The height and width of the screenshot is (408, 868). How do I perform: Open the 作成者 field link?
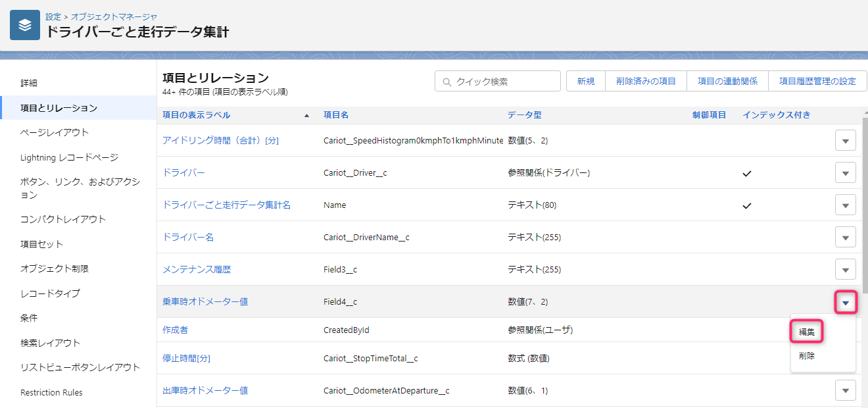[175, 330]
